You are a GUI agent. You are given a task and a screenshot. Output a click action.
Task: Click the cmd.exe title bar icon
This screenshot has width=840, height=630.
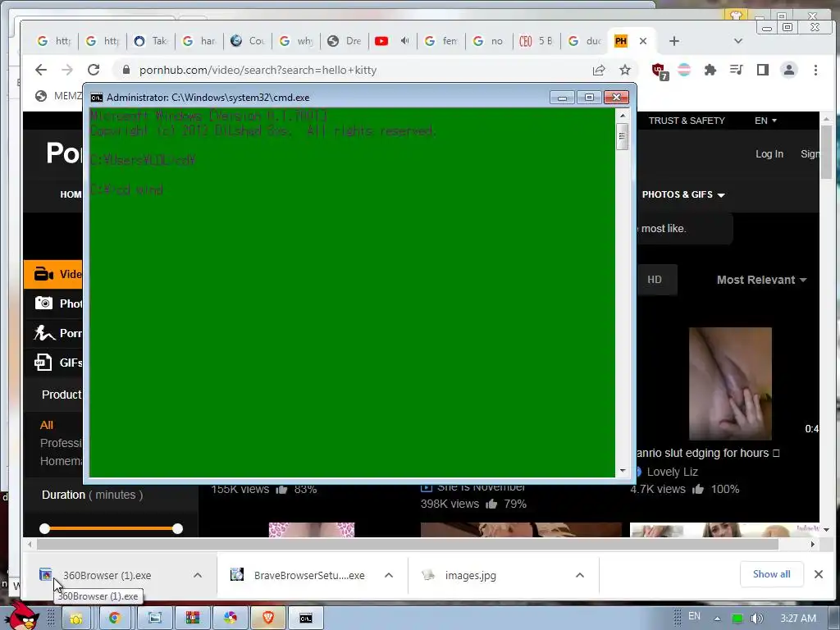[97, 98]
